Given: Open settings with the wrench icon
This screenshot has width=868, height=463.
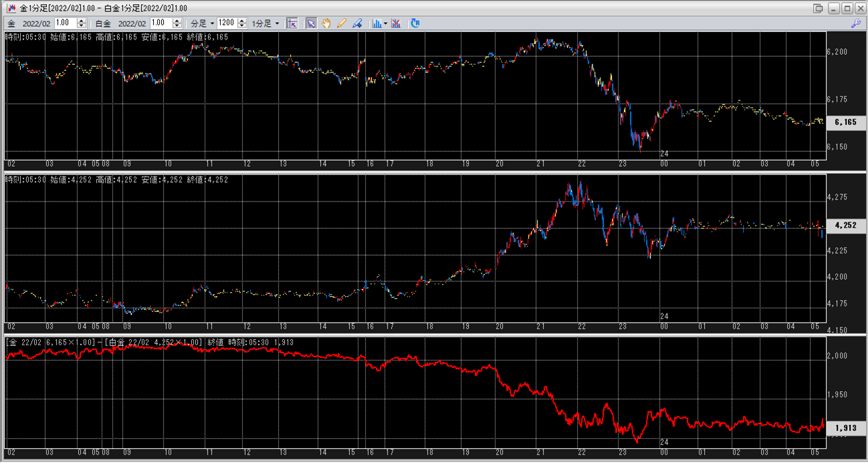Looking at the screenshot, I should (855, 23).
